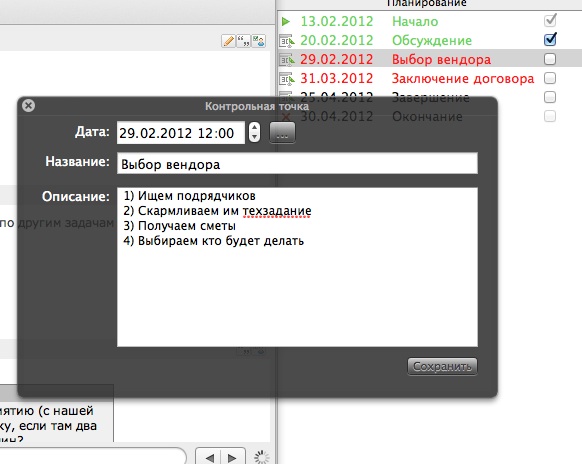
Task: Click line 1) Ищем подрядчиков
Action: (x=189, y=196)
